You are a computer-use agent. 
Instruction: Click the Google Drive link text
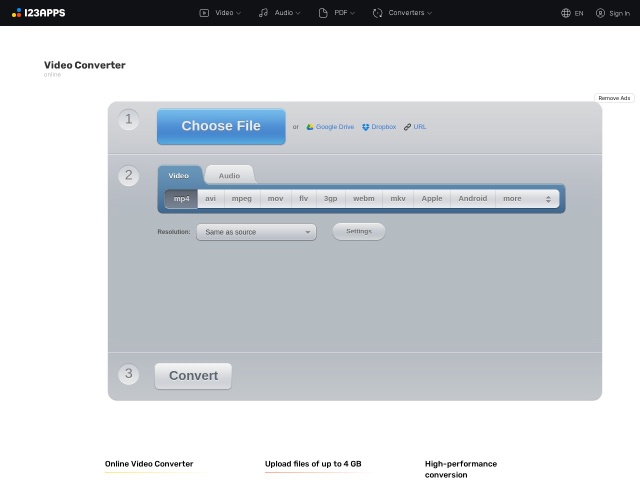[335, 127]
